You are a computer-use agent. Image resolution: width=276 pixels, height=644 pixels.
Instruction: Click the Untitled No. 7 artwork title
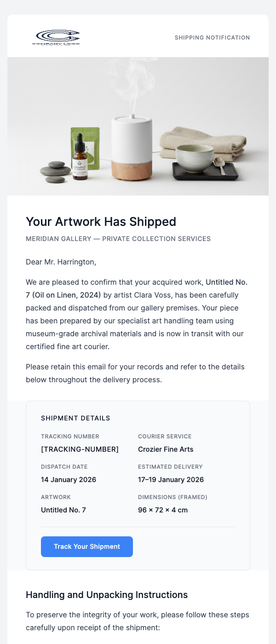(63, 510)
